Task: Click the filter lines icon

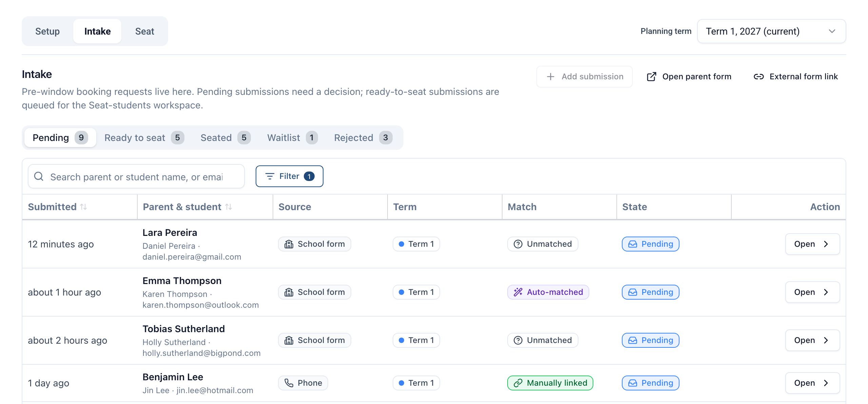Action: coord(270,176)
